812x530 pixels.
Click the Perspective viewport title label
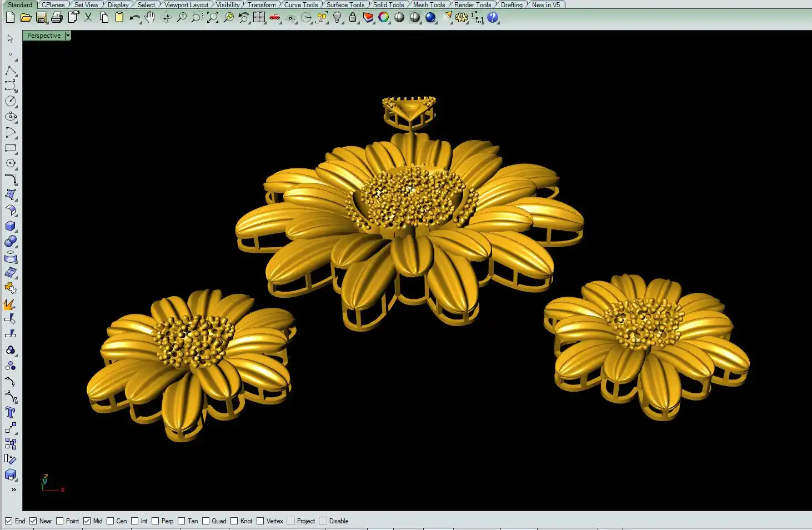(44, 36)
